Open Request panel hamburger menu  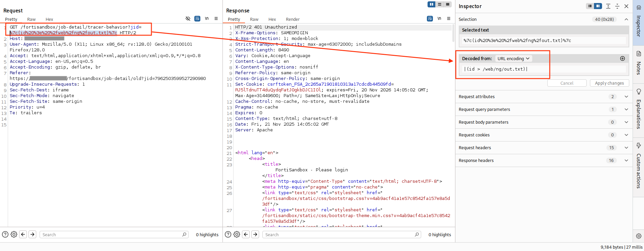(216, 19)
